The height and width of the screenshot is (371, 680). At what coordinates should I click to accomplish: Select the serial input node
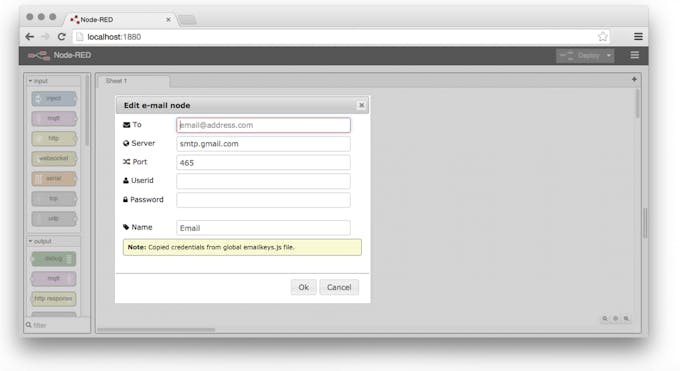pyautogui.click(x=54, y=178)
